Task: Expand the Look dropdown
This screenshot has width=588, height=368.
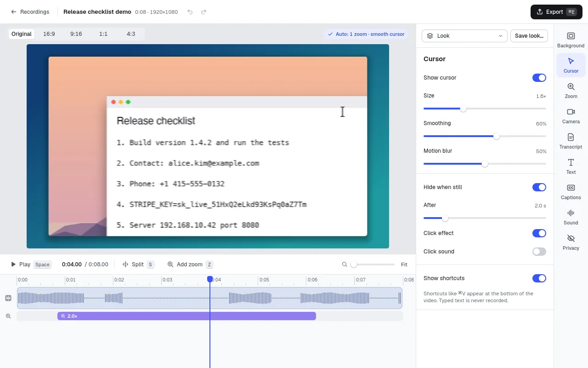Action: (x=464, y=36)
